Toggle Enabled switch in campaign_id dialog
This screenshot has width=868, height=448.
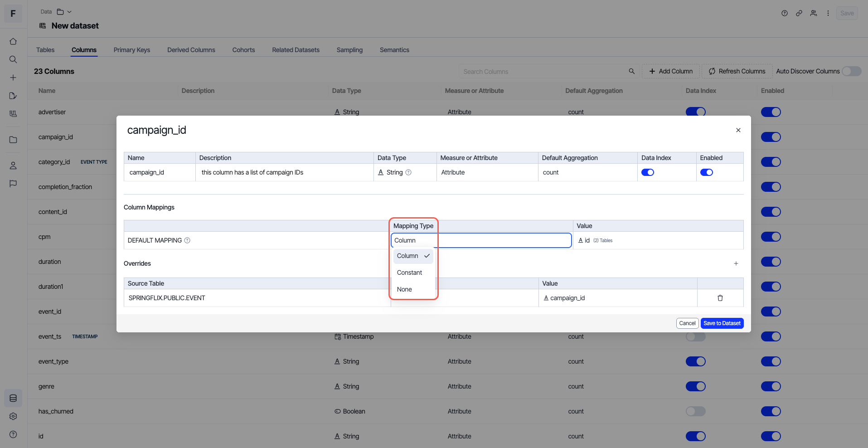(706, 172)
